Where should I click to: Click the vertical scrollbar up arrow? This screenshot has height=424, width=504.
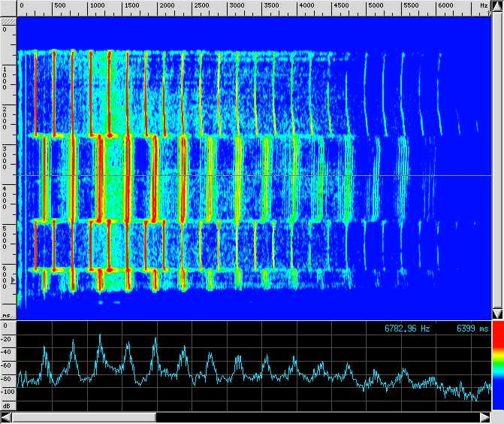pyautogui.click(x=496, y=7)
